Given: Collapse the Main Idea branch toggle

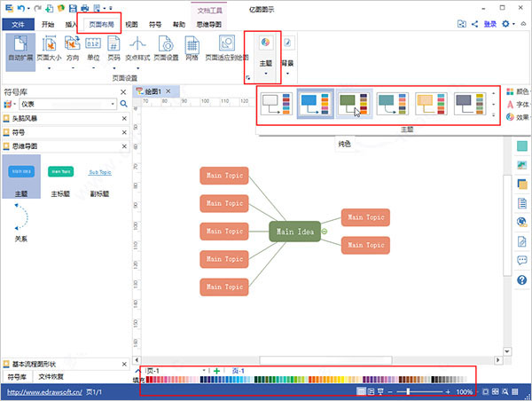Looking at the screenshot, I should (325, 232).
